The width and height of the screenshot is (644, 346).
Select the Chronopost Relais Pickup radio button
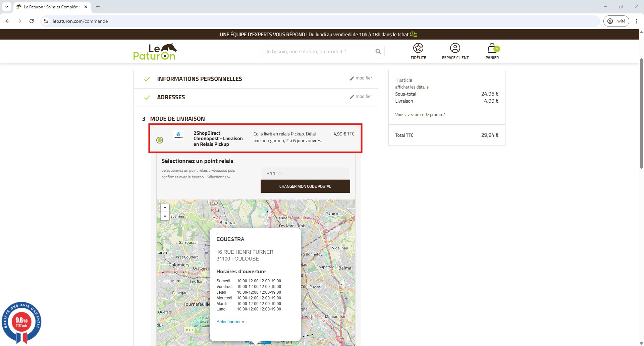point(160,140)
